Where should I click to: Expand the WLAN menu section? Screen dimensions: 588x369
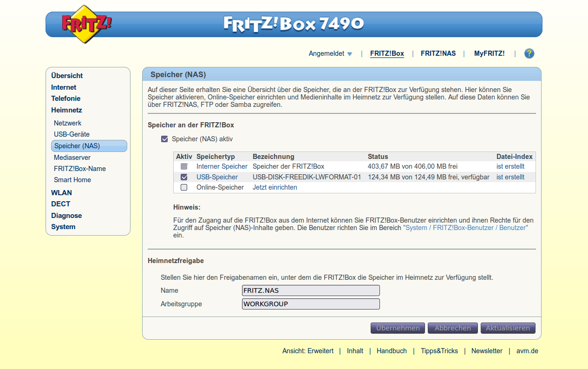click(61, 192)
